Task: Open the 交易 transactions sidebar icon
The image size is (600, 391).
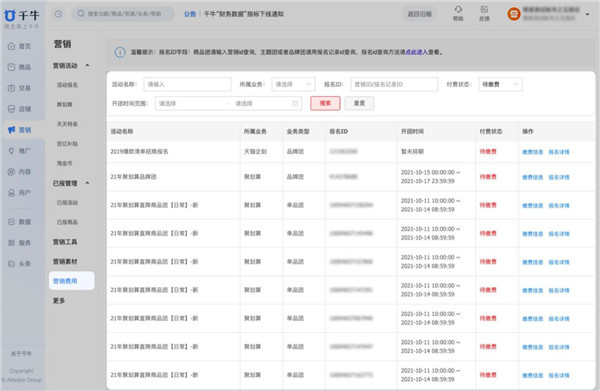Action: tap(11, 88)
